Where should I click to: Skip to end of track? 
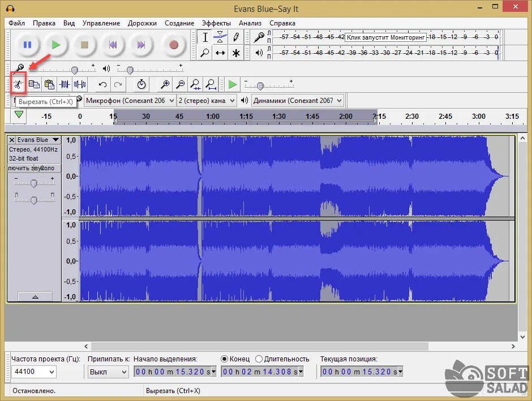(141, 45)
